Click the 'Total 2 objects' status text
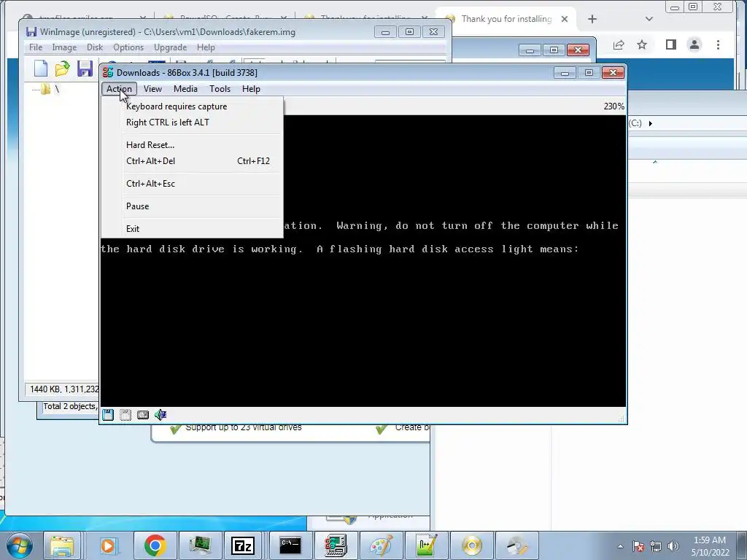Image resolution: width=747 pixels, height=560 pixels. [69, 406]
